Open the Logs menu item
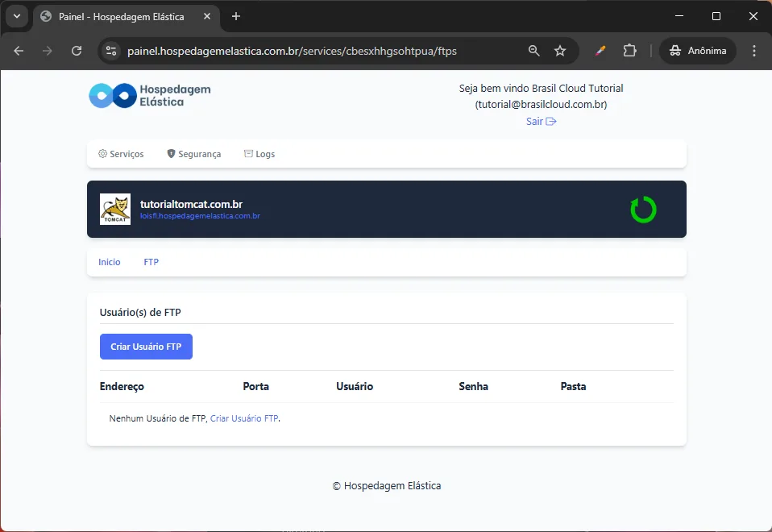This screenshot has width=772, height=532. coord(259,154)
